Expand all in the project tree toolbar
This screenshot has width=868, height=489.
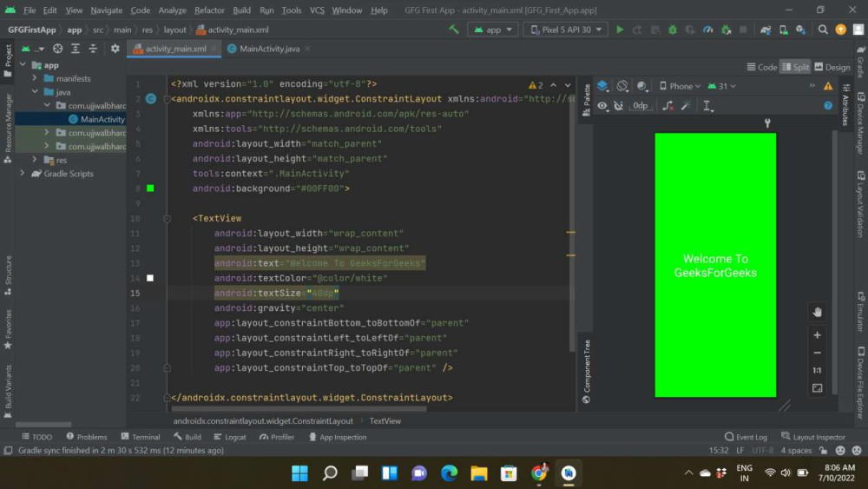point(76,49)
